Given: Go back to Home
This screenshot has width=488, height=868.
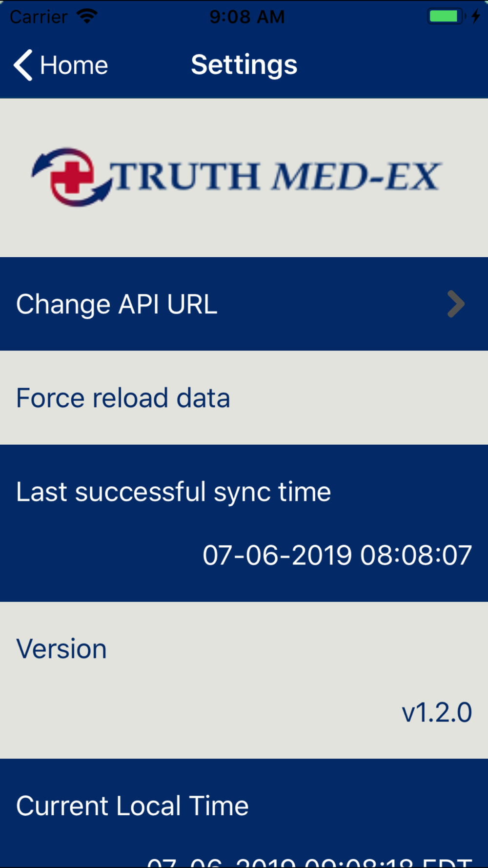Looking at the screenshot, I should pyautogui.click(x=61, y=65).
